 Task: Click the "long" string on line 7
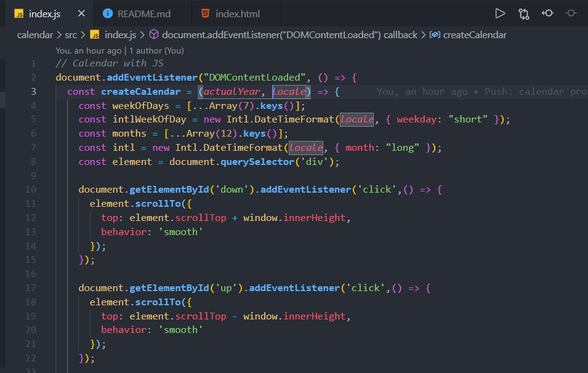403,147
